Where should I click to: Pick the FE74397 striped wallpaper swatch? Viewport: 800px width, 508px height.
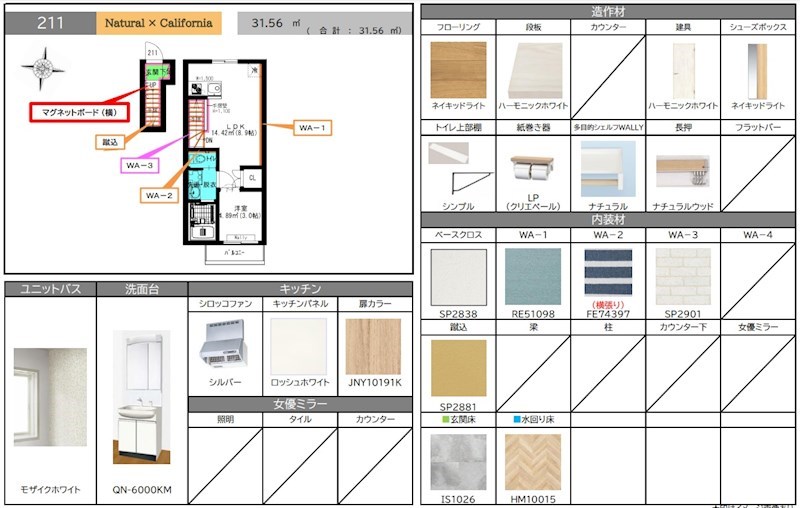point(608,274)
